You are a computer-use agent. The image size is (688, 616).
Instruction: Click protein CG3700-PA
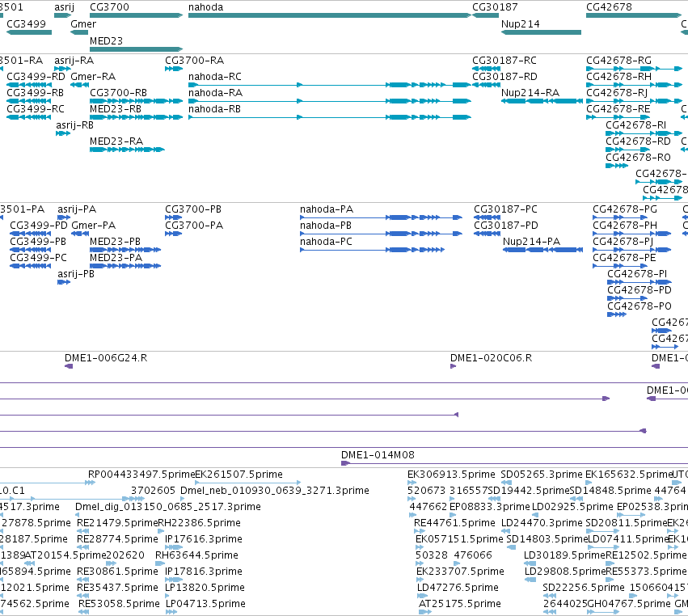(x=173, y=234)
